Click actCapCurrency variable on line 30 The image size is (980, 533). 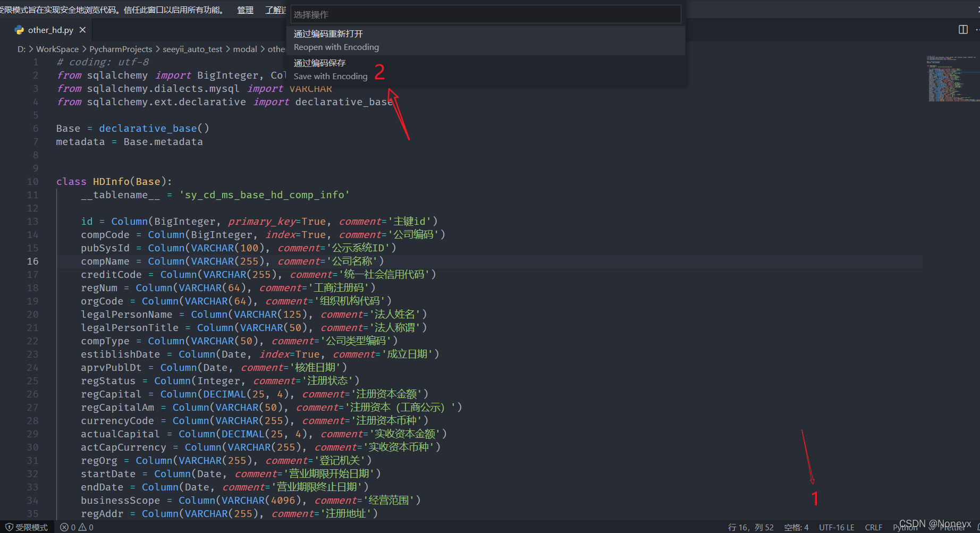click(123, 447)
